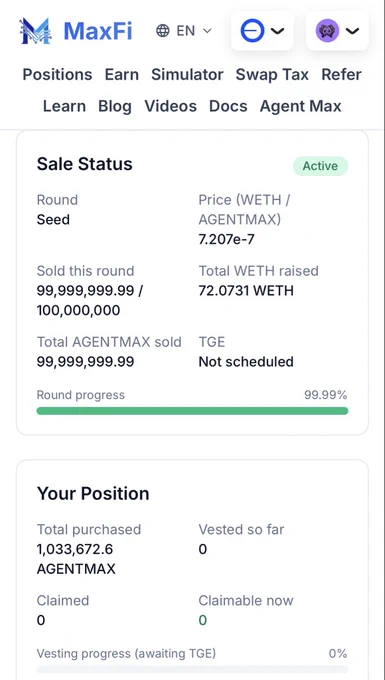Open the Simulator page
Screen dimensions: 385x680
click(187, 75)
